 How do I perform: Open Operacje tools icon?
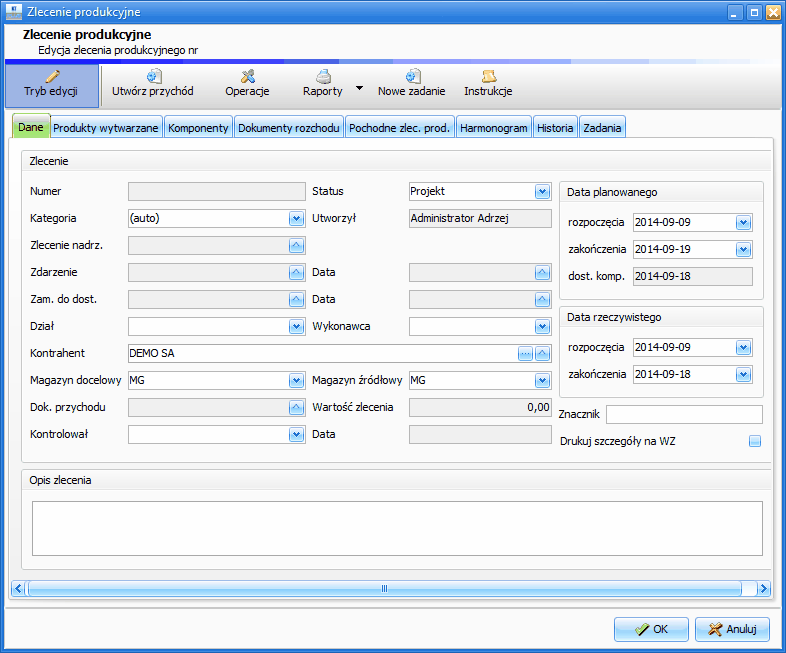248,76
